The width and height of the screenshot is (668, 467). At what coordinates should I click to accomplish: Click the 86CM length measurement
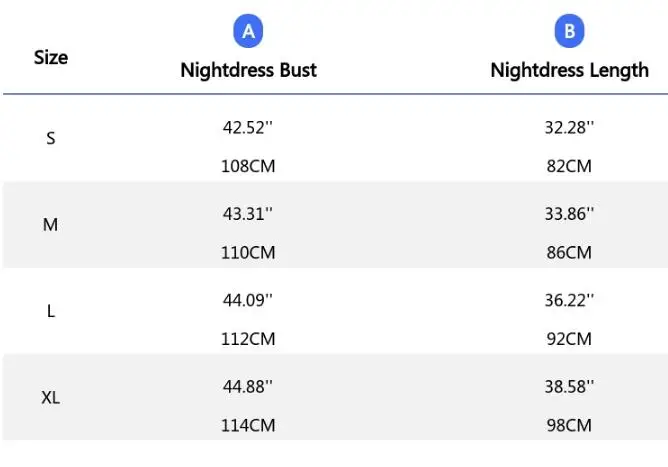point(569,252)
